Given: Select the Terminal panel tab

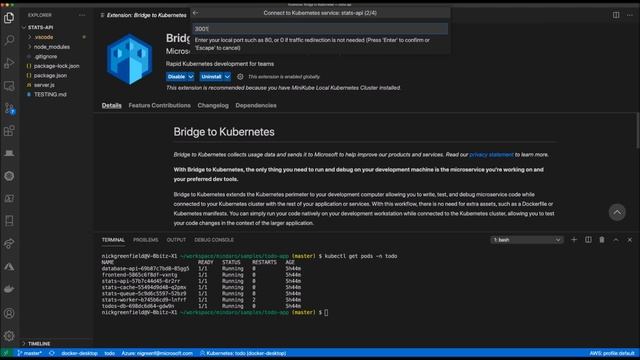Looking at the screenshot, I should (113, 240).
